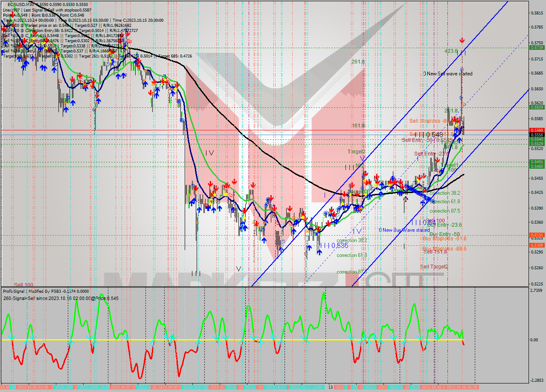
Task: Click the blue buy arrow near the 0.535 label
Action: pyautogui.click(x=319, y=251)
